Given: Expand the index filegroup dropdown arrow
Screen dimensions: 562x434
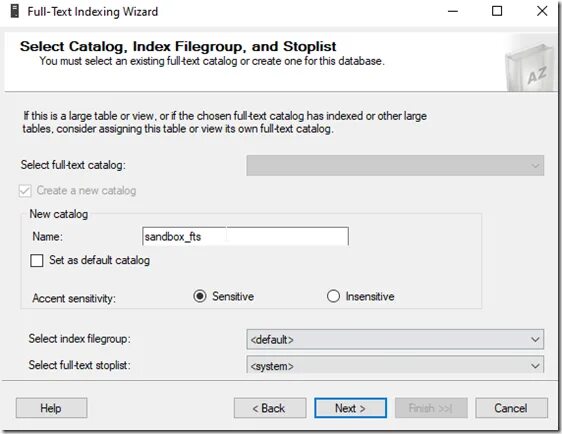Looking at the screenshot, I should click(535, 339).
